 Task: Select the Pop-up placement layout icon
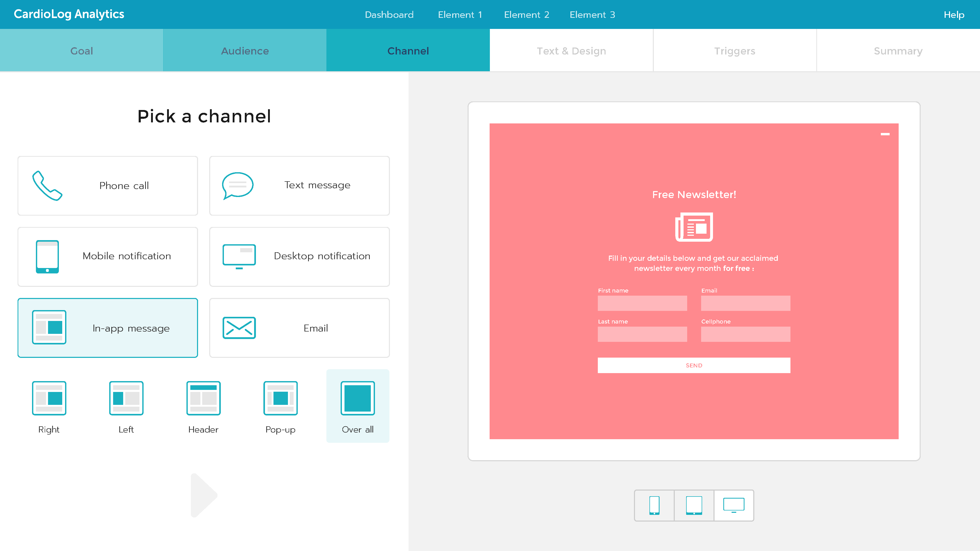pyautogui.click(x=281, y=398)
